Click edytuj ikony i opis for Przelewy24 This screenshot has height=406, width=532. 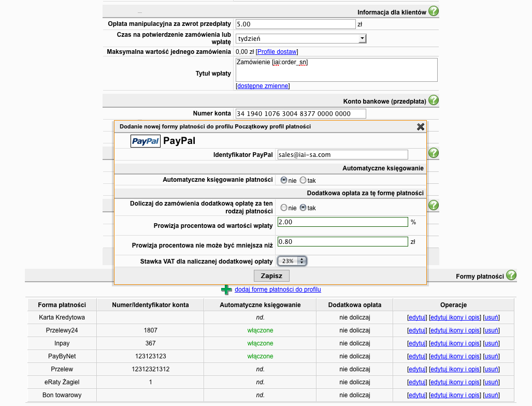coord(455,330)
